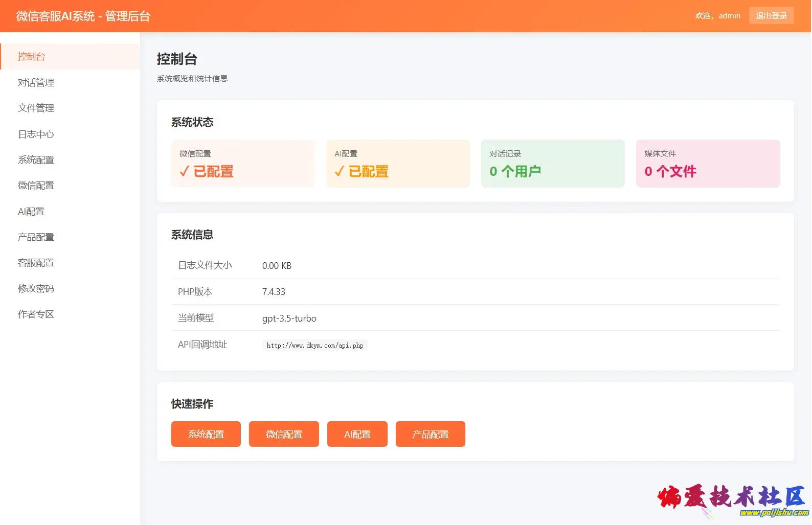Image resolution: width=812 pixels, height=525 pixels.
Task: Open the 作者专区 section
Action: point(36,314)
